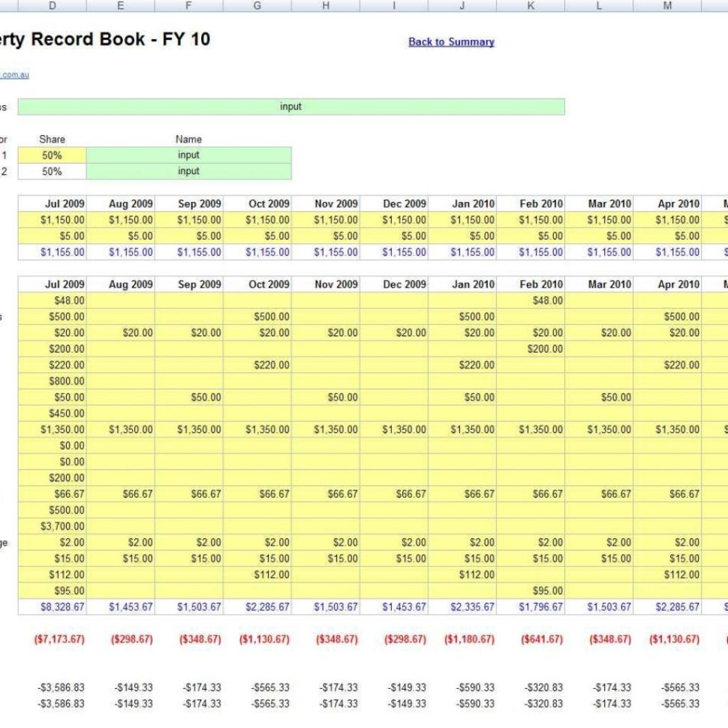The image size is (728, 728).
Task: Select column header M
Action: click(667, 6)
